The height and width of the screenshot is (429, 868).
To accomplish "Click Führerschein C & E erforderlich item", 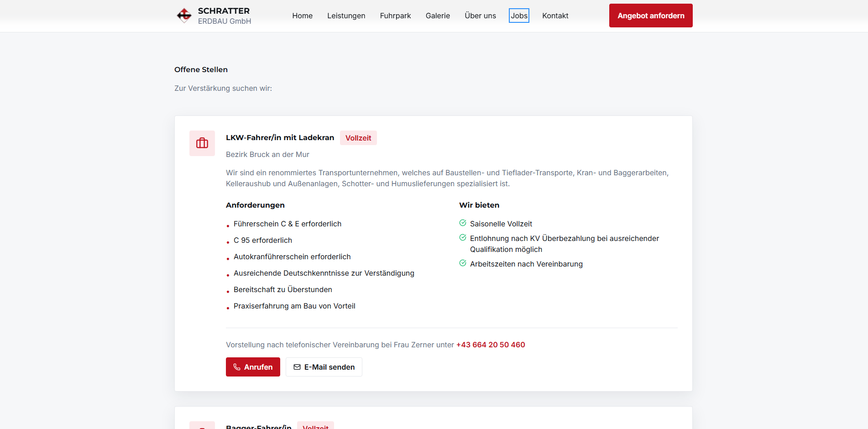I will click(288, 224).
